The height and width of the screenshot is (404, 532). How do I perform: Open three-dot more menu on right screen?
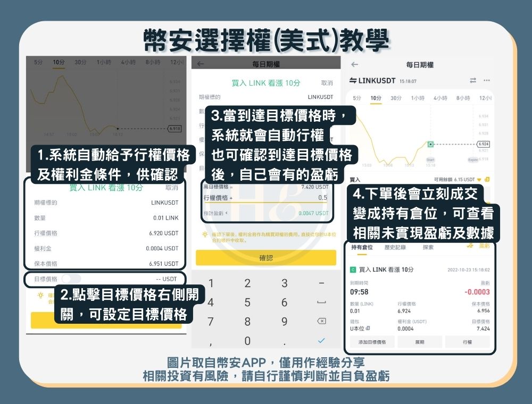point(487,80)
